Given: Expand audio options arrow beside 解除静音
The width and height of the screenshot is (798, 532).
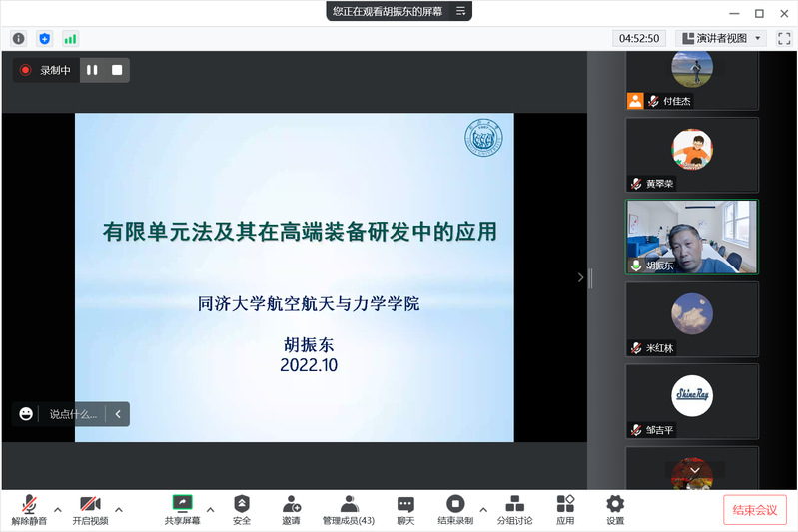Looking at the screenshot, I should 57,509.
